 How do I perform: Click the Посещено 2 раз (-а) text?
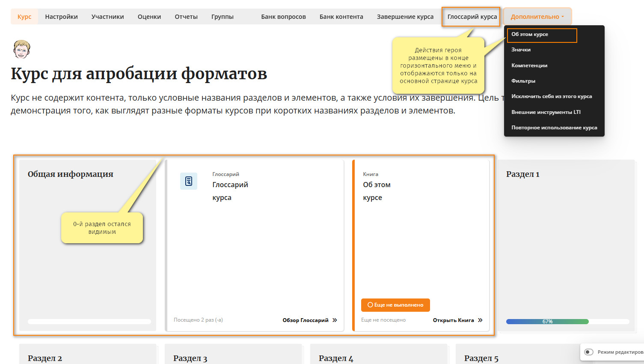(x=198, y=320)
